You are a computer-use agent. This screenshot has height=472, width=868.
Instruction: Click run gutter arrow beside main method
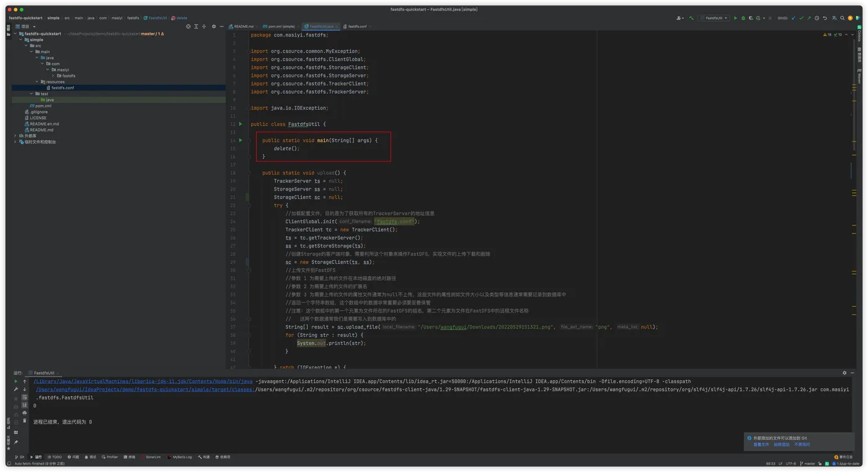pyautogui.click(x=241, y=140)
